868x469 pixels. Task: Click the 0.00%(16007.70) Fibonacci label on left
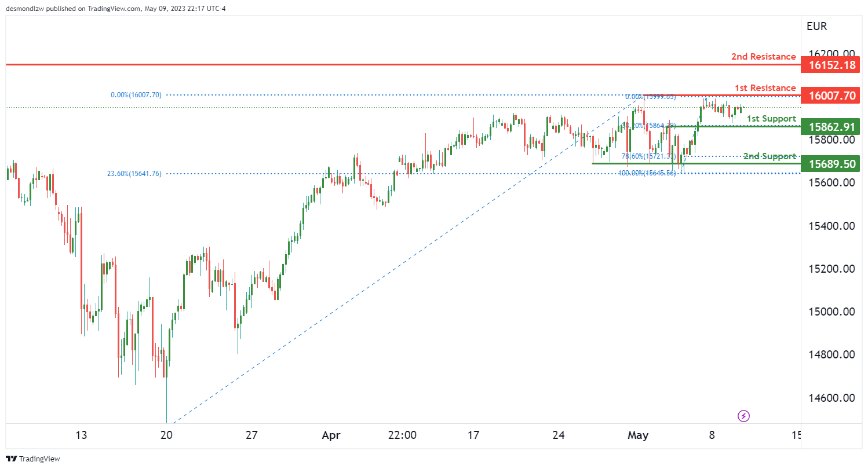136,95
